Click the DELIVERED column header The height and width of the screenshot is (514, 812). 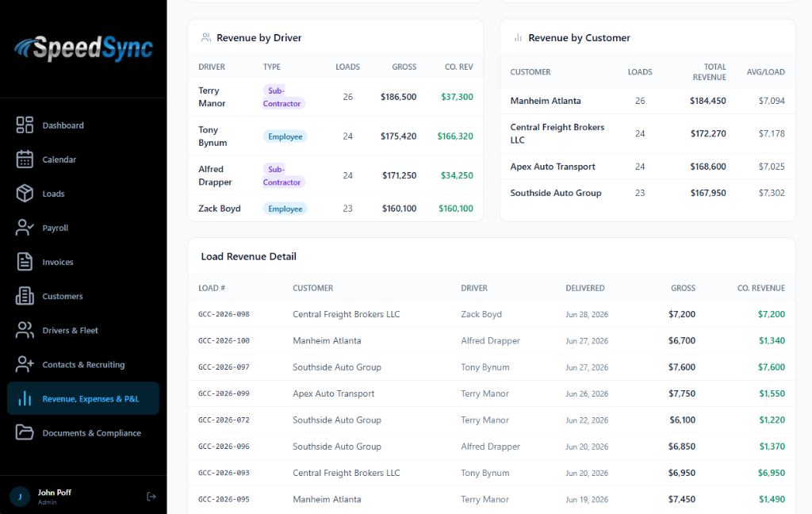pos(584,288)
